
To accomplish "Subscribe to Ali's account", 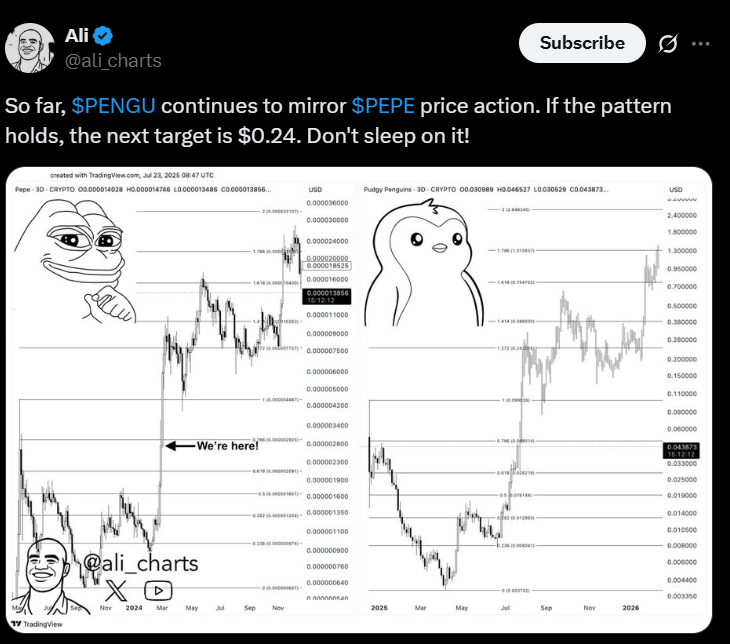I will (582, 43).
